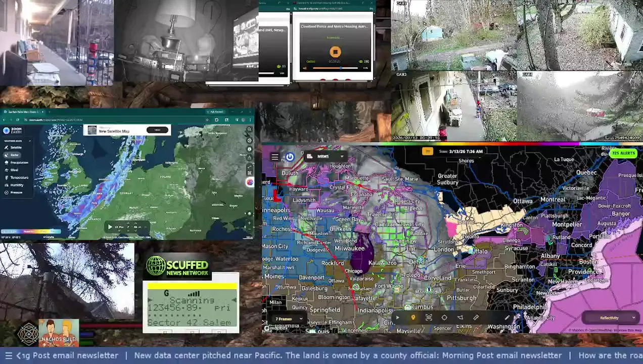
Task: Open the ticker hamburger menu icon
Action: click(8, 355)
